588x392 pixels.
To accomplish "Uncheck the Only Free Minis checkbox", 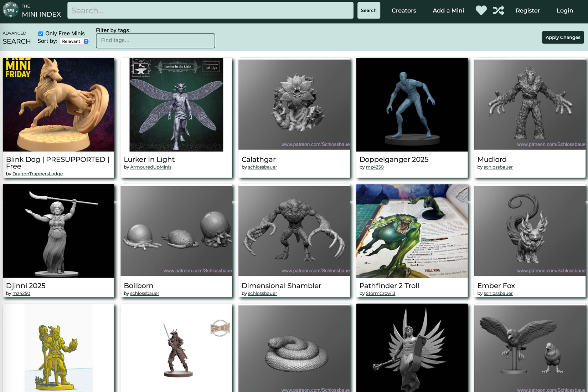I will tap(41, 34).
